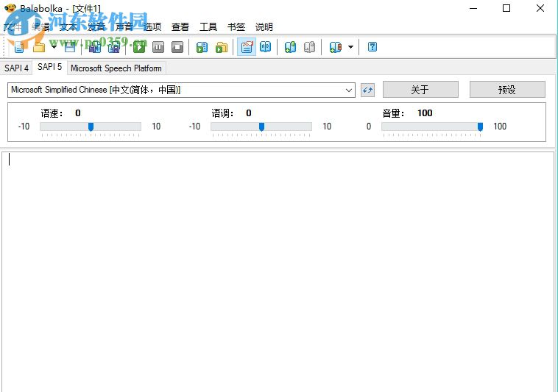
Task: Click the 语调: label
Action: pos(223,113)
